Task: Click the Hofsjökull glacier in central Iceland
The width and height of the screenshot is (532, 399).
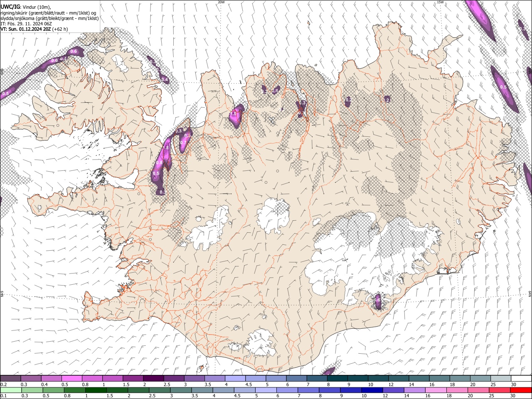Action: pyautogui.click(x=273, y=215)
